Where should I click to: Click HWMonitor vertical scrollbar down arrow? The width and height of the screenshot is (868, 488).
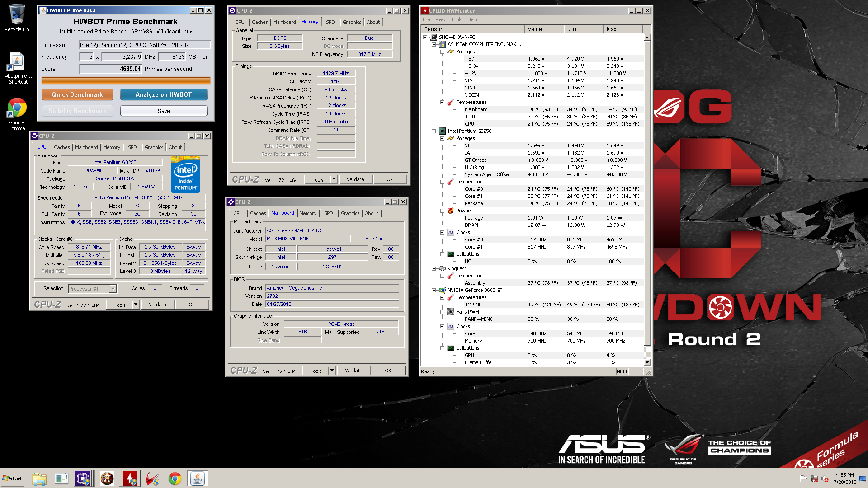[x=647, y=362]
